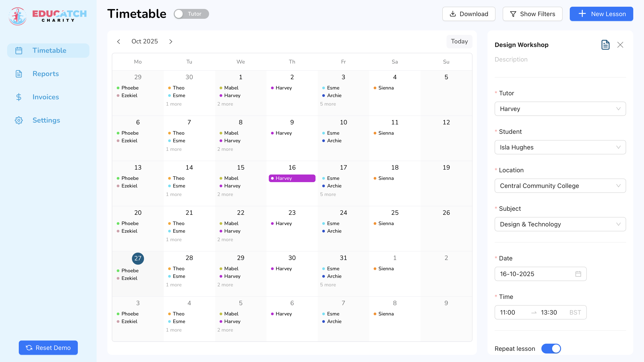Open the Timetable calendar icon in sidebar
This screenshot has width=644, height=362.
point(19,50)
